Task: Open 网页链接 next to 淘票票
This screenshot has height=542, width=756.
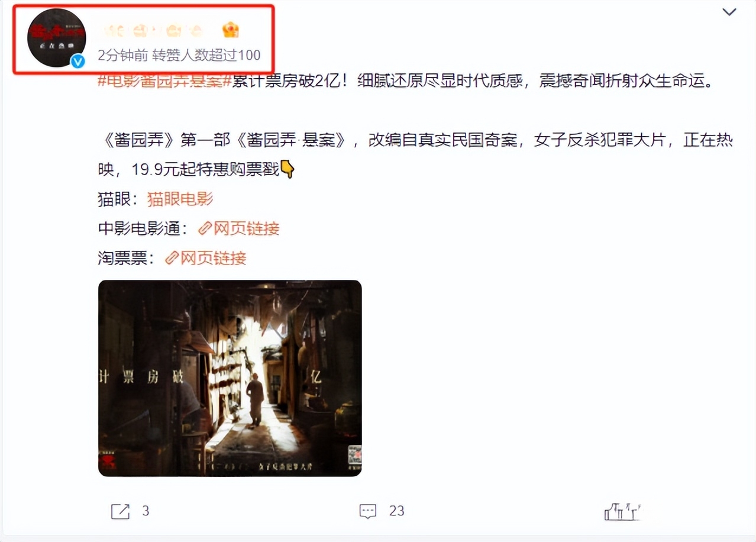Action: 214,258
